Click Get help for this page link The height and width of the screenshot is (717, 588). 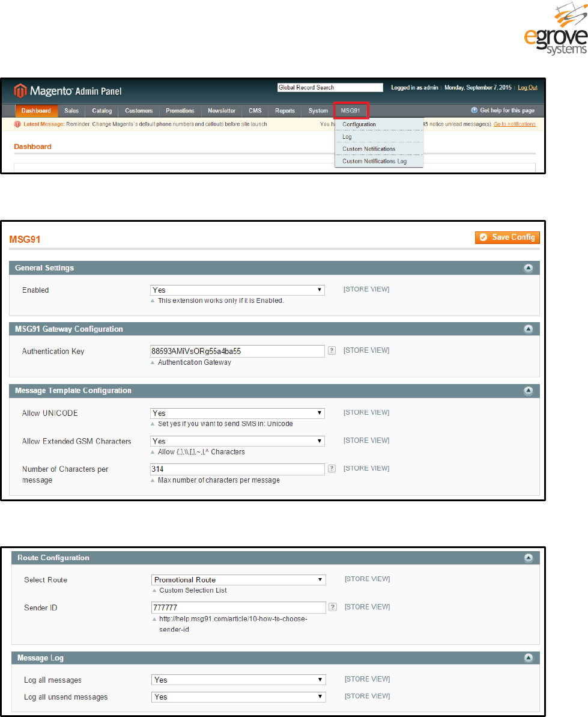pos(507,111)
